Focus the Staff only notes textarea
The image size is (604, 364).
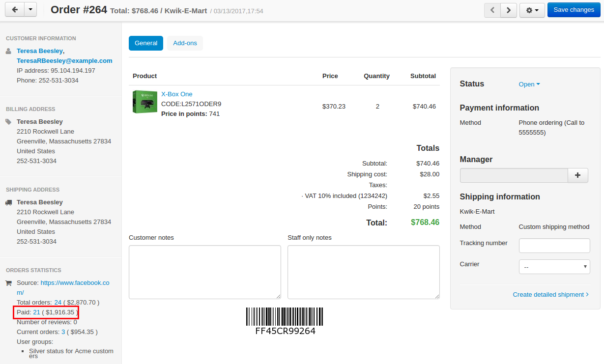[364, 272]
